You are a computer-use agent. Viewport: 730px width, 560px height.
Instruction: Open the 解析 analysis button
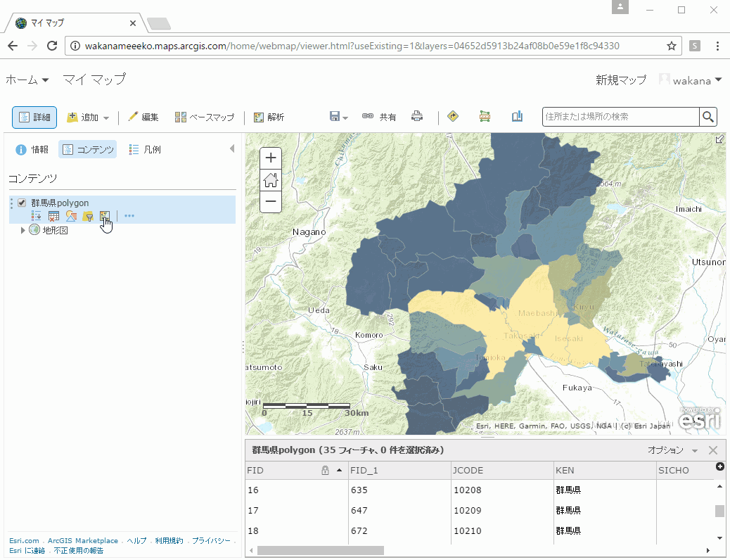point(269,117)
